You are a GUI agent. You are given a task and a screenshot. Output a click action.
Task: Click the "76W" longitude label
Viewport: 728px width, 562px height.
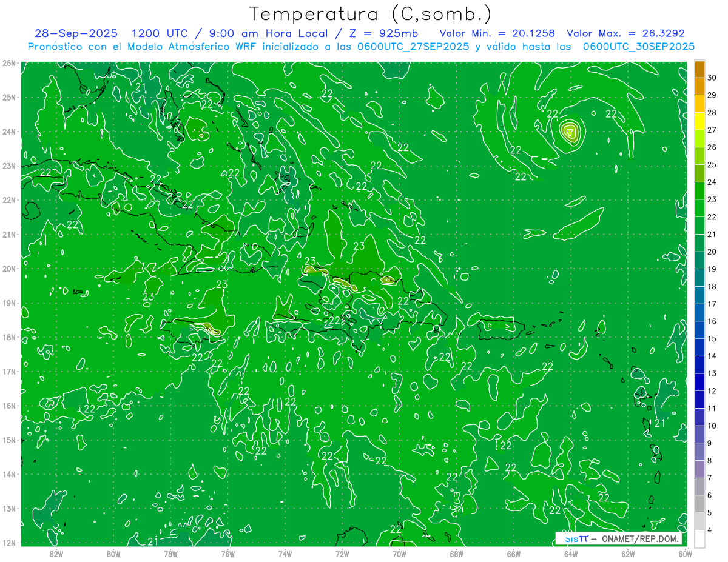(227, 554)
